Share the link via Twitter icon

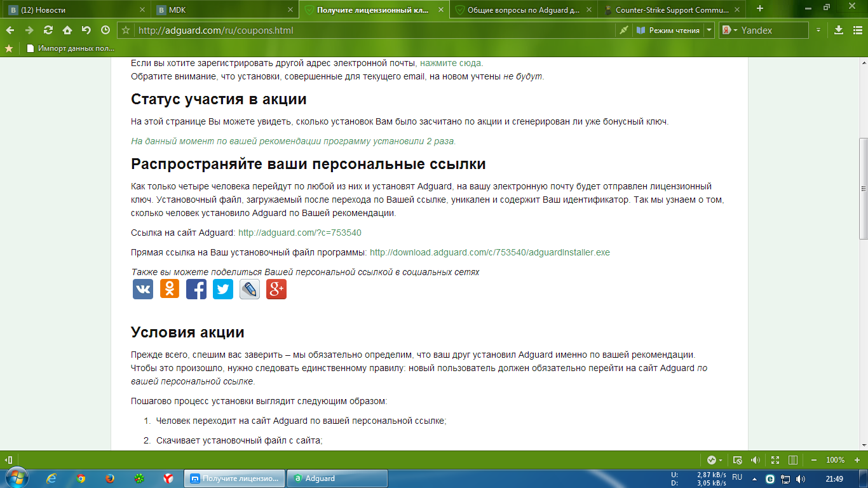click(x=223, y=289)
